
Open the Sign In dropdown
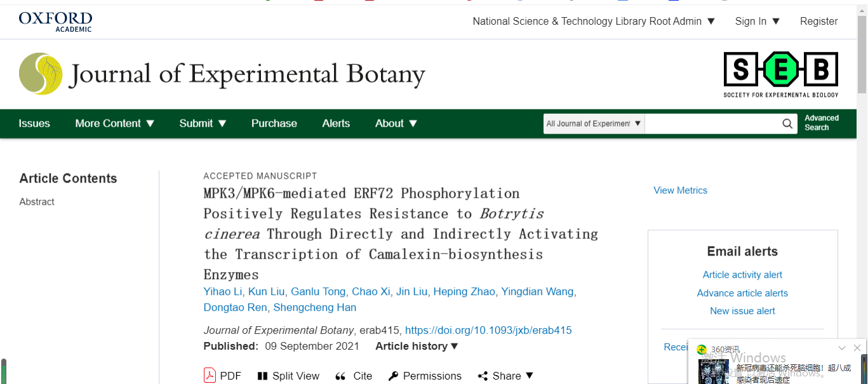(x=758, y=21)
